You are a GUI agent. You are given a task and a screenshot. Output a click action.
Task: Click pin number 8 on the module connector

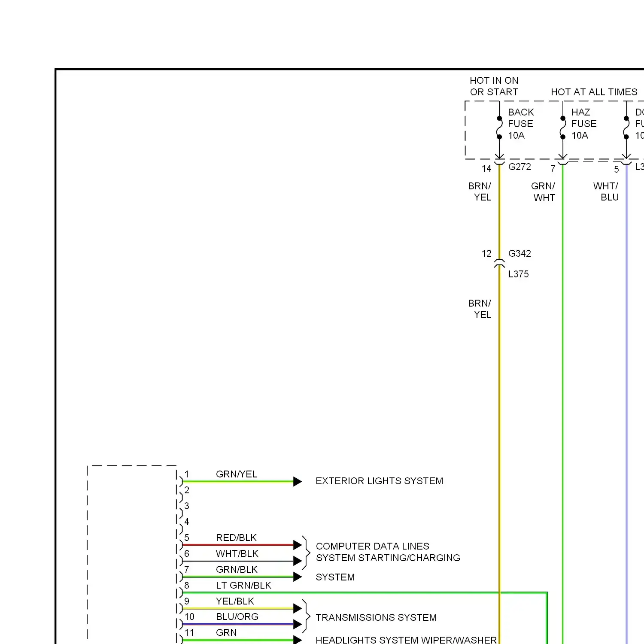(187, 585)
